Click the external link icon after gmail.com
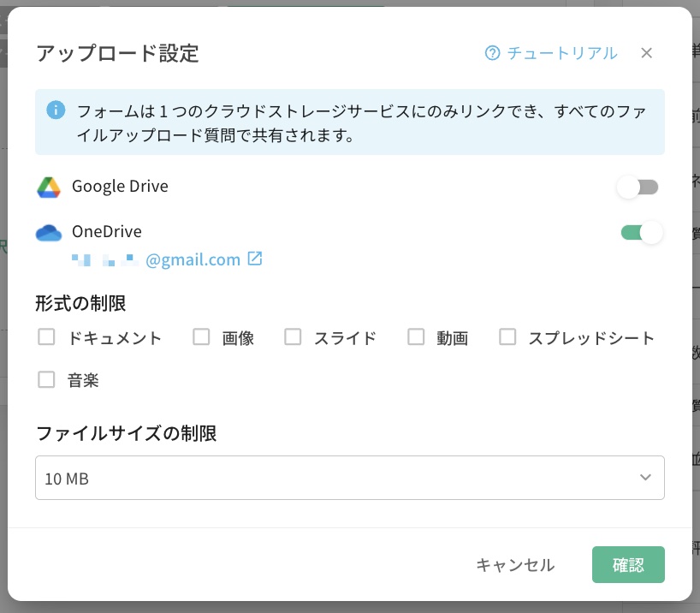This screenshot has height=613, width=700. [x=255, y=259]
